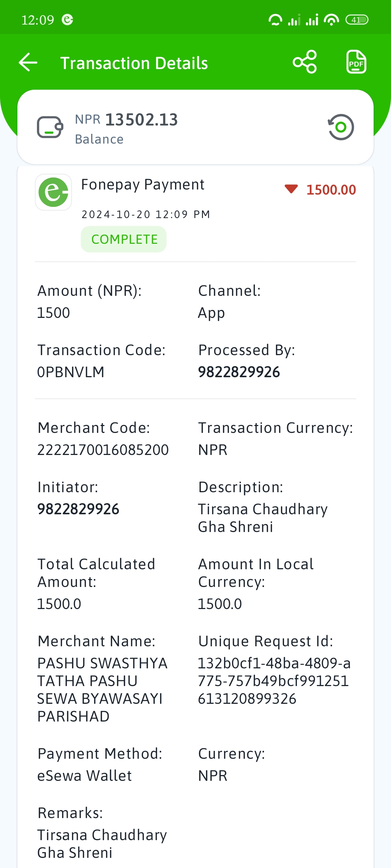Image resolution: width=391 pixels, height=868 pixels.
Task: Download the transaction as PDF
Action: point(356,62)
